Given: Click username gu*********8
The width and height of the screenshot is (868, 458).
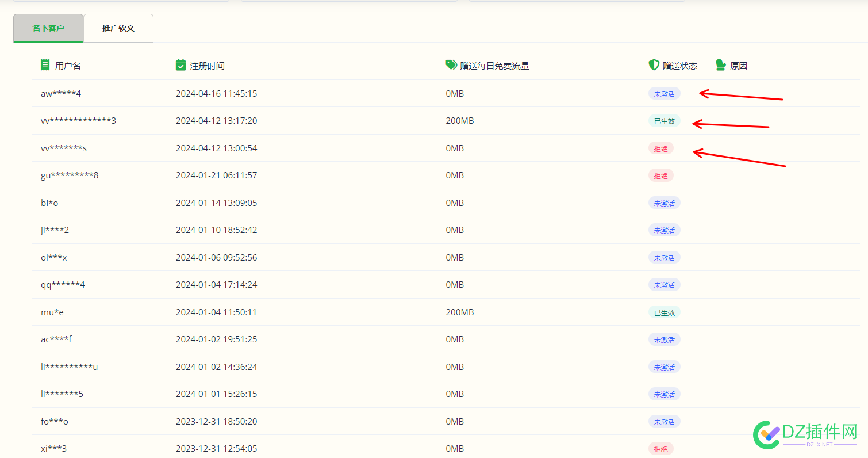Looking at the screenshot, I should pyautogui.click(x=70, y=175).
